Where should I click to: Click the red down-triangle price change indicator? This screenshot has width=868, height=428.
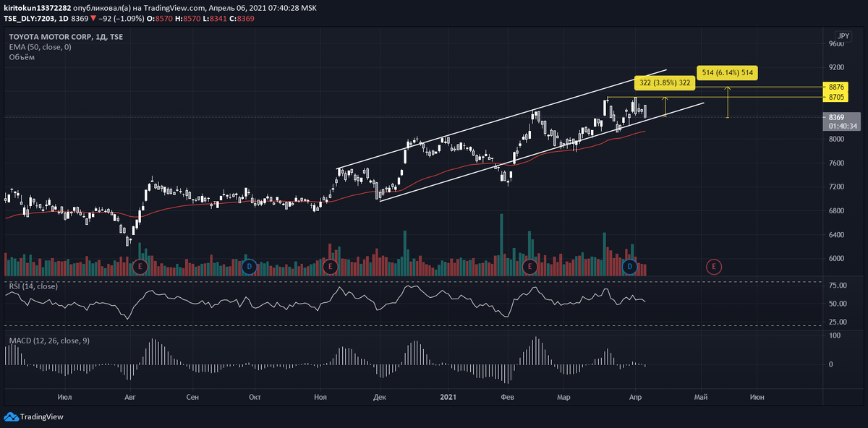pyautogui.click(x=94, y=17)
